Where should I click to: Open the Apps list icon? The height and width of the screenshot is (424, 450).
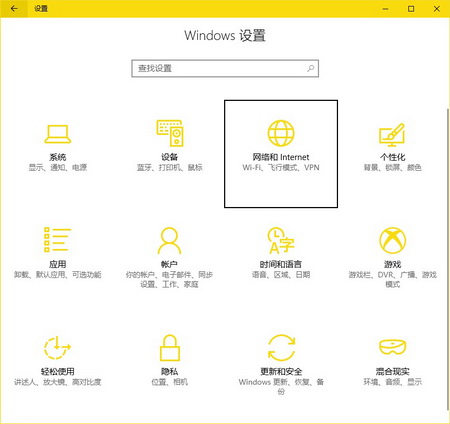57,240
